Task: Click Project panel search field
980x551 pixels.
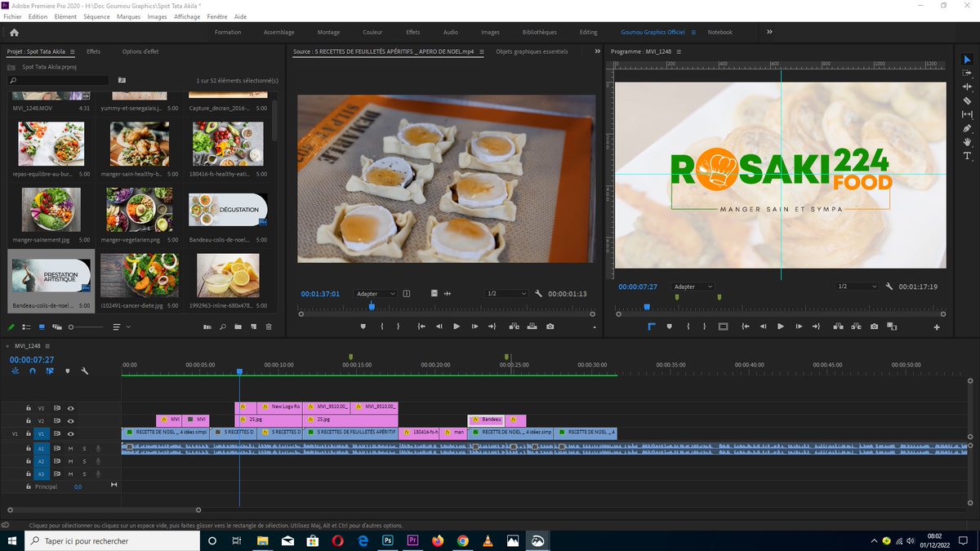Action: pos(58,81)
